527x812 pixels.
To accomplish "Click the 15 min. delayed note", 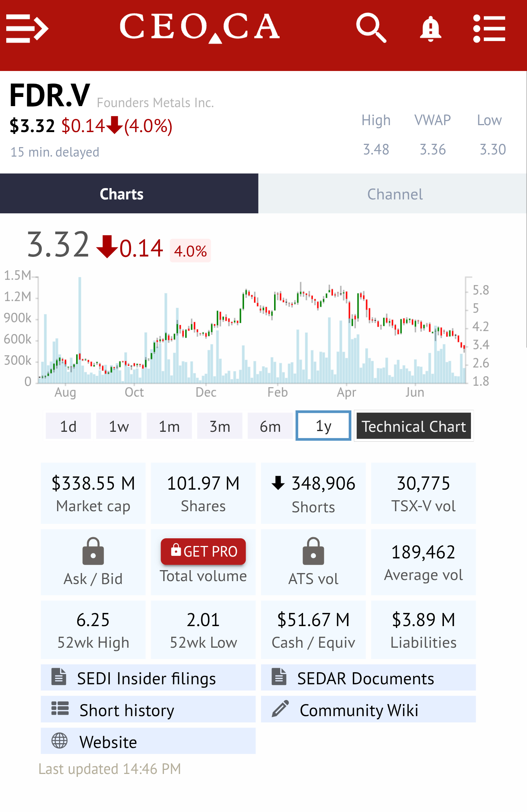I will point(55,152).
